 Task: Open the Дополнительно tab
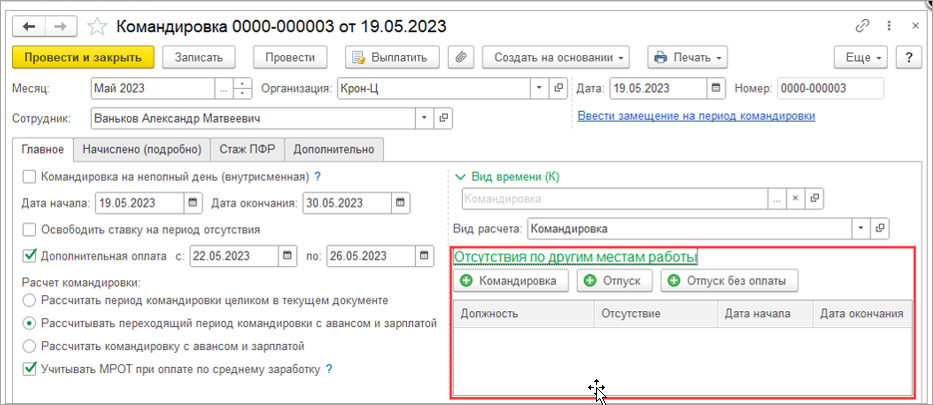click(334, 149)
